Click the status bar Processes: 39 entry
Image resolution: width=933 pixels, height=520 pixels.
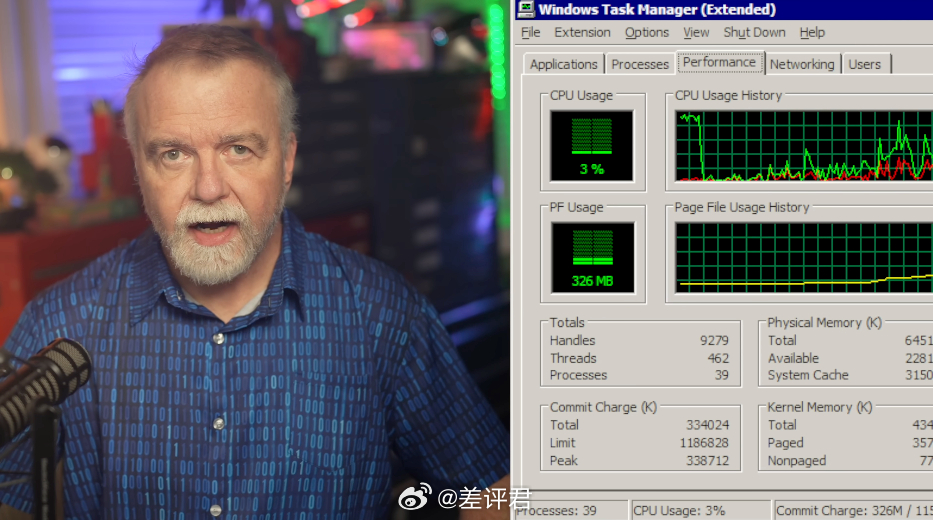570,510
